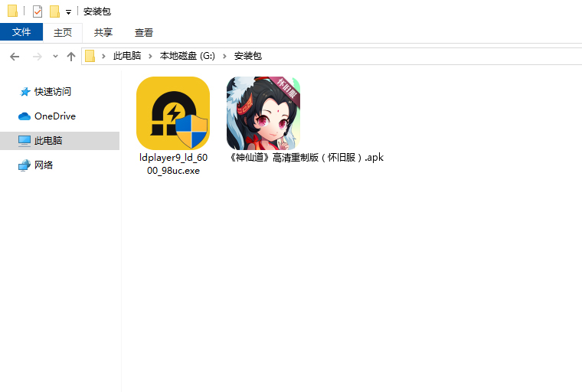582x392 pixels.
Task: Navigate to 本地磁盘 (G:) in breadcrumb
Action: [x=188, y=56]
